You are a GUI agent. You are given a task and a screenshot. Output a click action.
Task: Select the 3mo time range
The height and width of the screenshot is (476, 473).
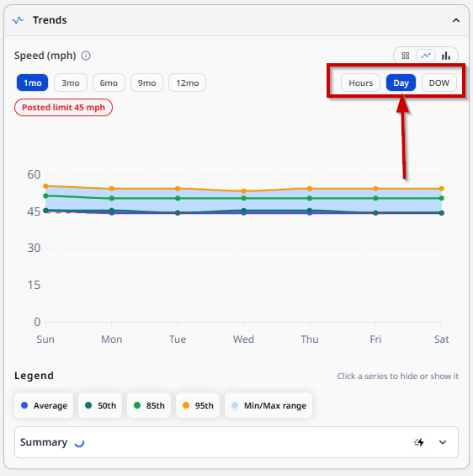point(71,83)
